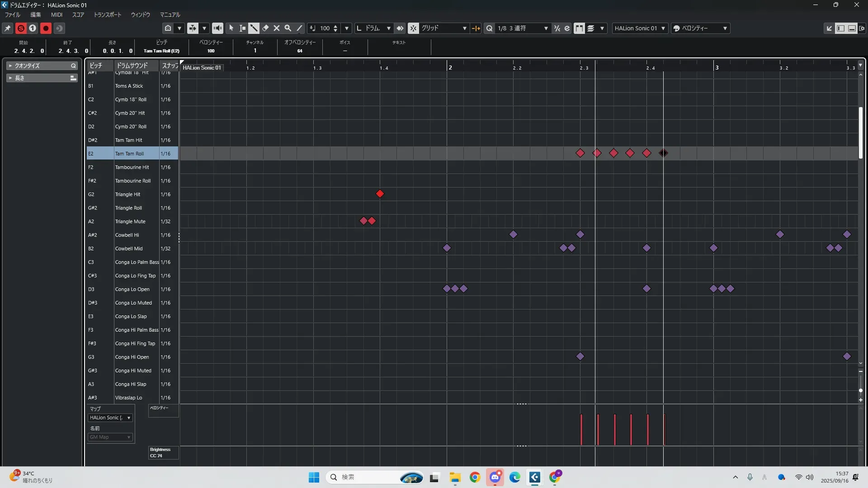
Task: Click the vertical zoom slider handle
Action: pos(861,390)
